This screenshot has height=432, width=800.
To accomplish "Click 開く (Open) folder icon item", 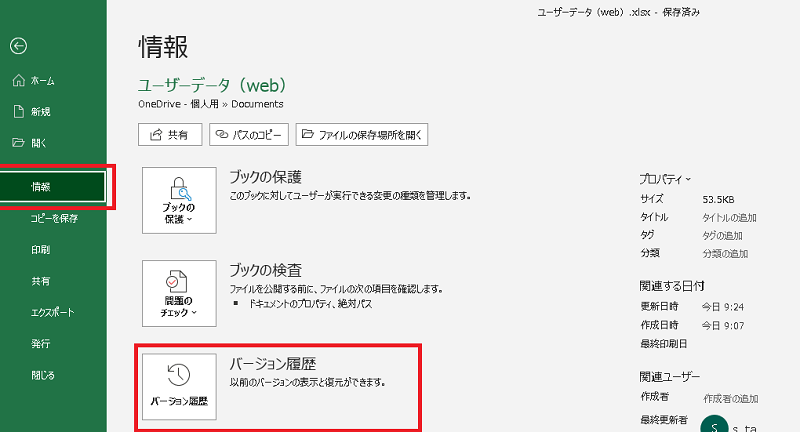I will 34,142.
